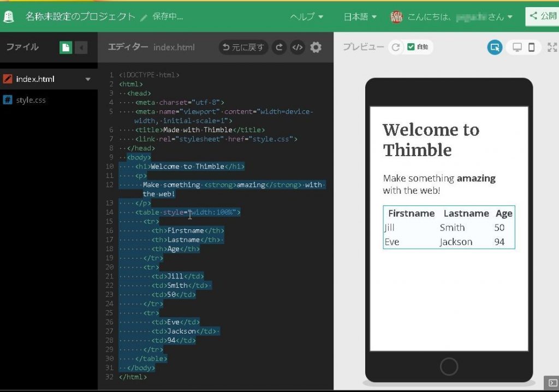Image resolution: width=559 pixels, height=392 pixels.
Task: Collapse the file sidebar with arrow icon
Action: tap(81, 47)
